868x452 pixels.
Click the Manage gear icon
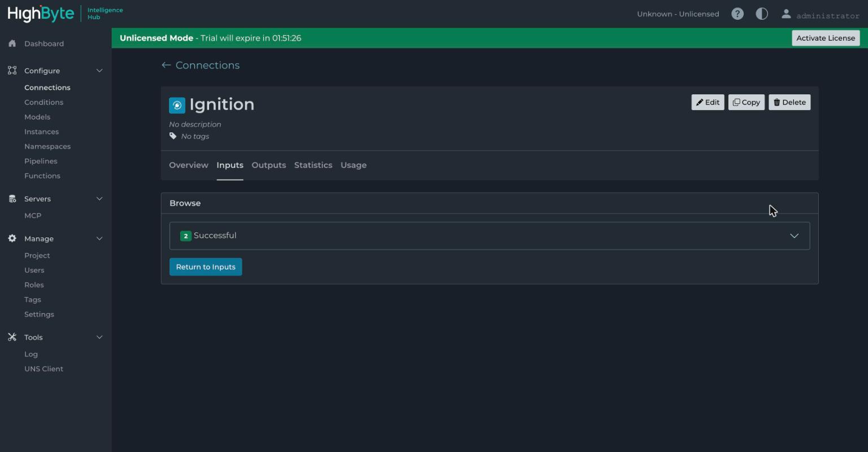click(x=12, y=238)
